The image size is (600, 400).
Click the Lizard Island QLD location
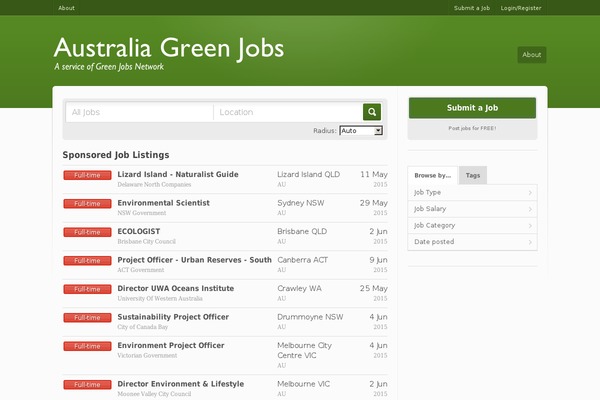[308, 175]
